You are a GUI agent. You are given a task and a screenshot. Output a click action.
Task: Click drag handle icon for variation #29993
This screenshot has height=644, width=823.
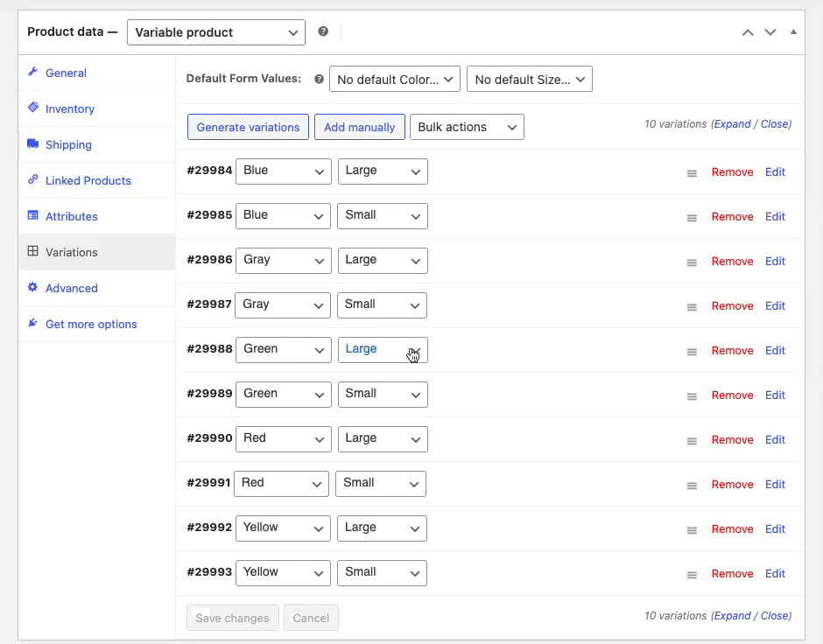(x=692, y=575)
